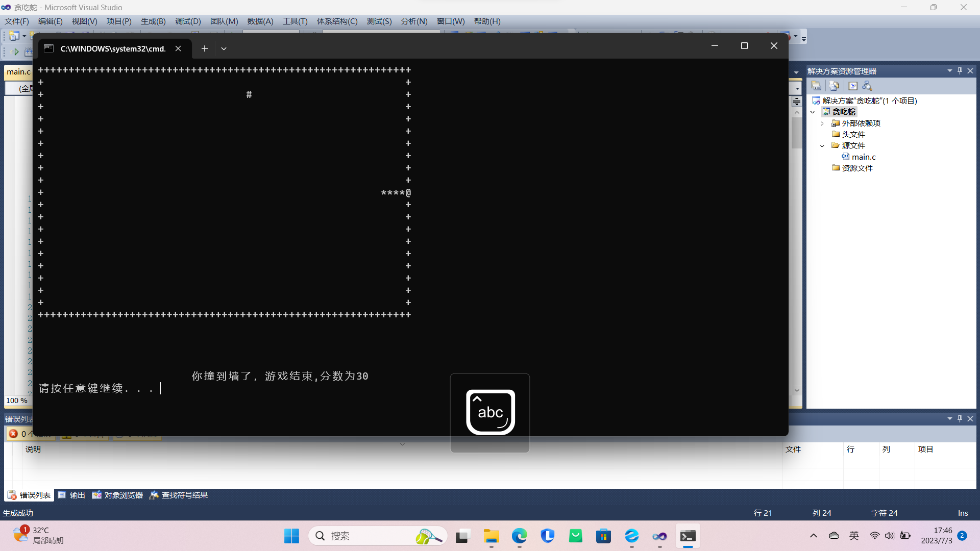Viewport: 980px width, 551px height.
Task: Open the 100 % zoom combo box
Action: (x=17, y=400)
